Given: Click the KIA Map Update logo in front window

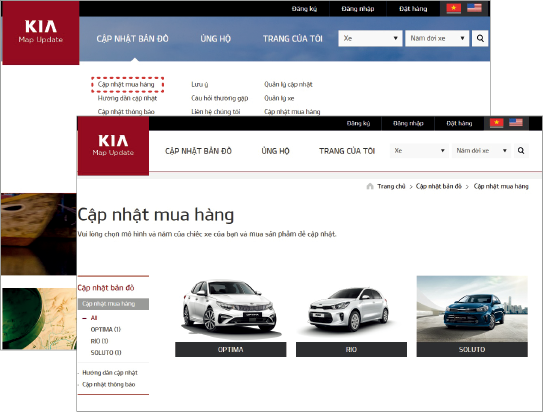Looking at the screenshot, I should click(x=113, y=146).
